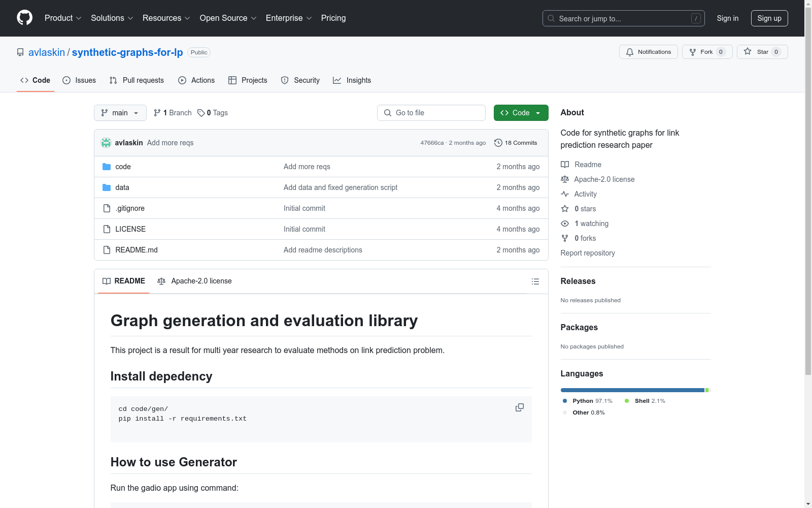812x508 pixels.
Task: Expand the Enterprise menu
Action: tap(289, 18)
